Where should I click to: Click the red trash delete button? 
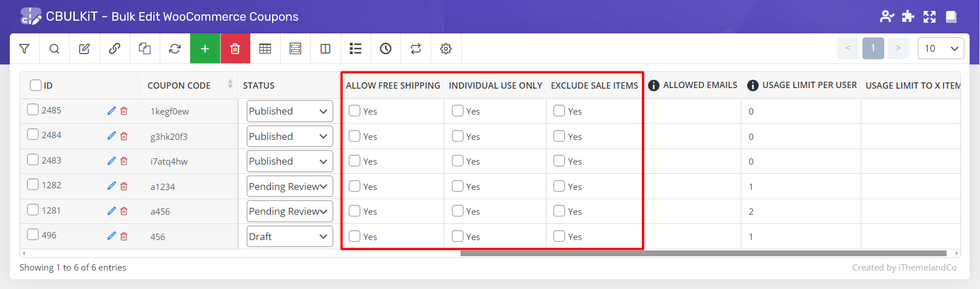[235, 49]
